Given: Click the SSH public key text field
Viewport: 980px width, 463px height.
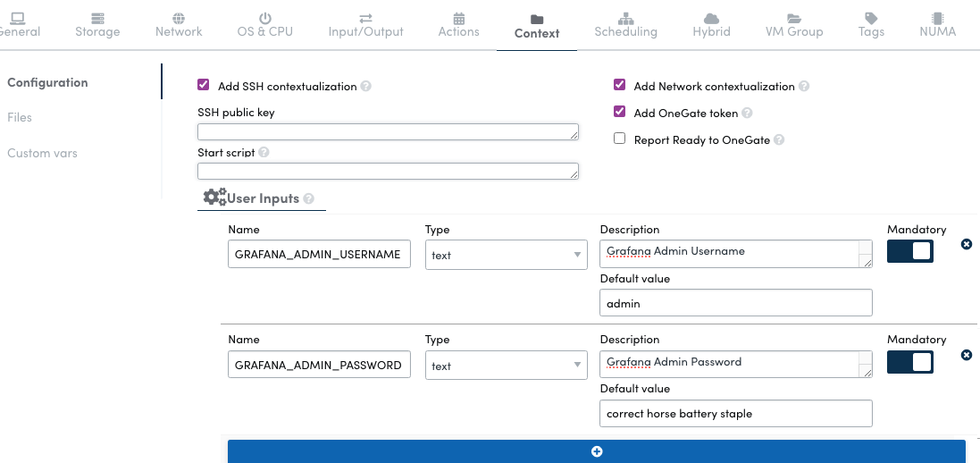Looking at the screenshot, I should click(388, 131).
